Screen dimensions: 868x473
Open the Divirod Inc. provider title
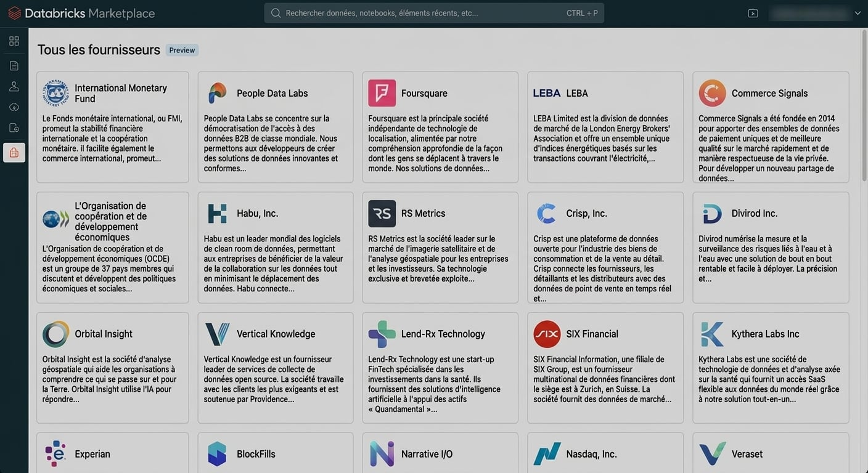pyautogui.click(x=755, y=214)
